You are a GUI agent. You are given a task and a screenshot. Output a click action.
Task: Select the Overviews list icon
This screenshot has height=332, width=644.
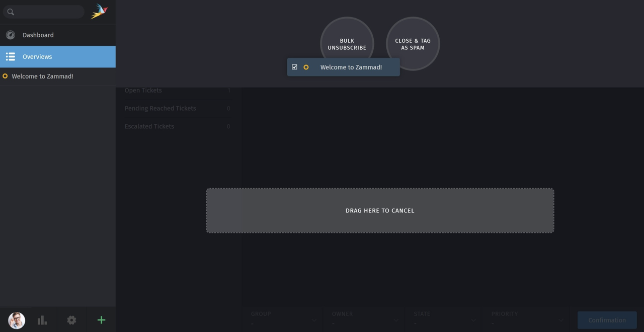coord(11,56)
